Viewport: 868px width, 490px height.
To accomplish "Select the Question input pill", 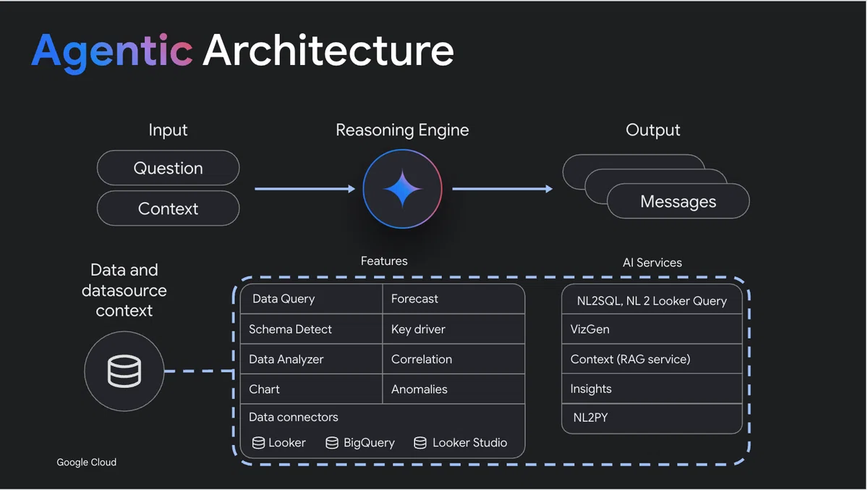I will pyautogui.click(x=168, y=168).
